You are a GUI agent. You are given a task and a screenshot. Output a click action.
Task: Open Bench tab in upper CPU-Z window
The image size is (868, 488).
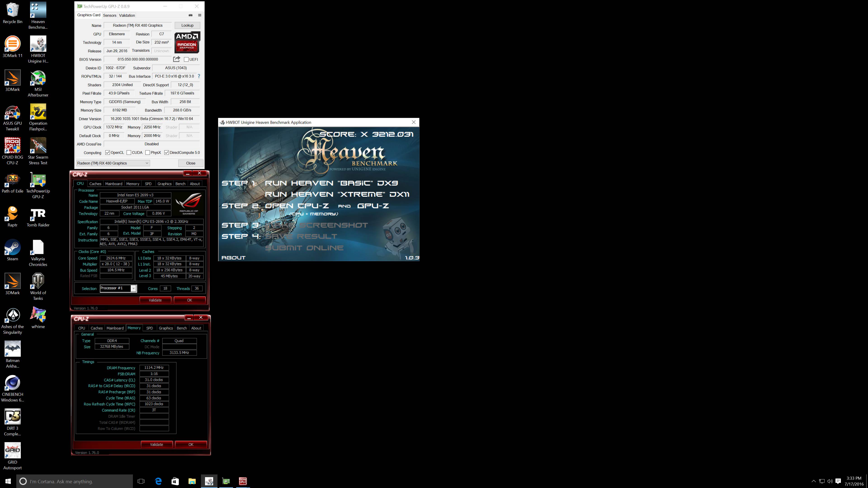point(180,184)
